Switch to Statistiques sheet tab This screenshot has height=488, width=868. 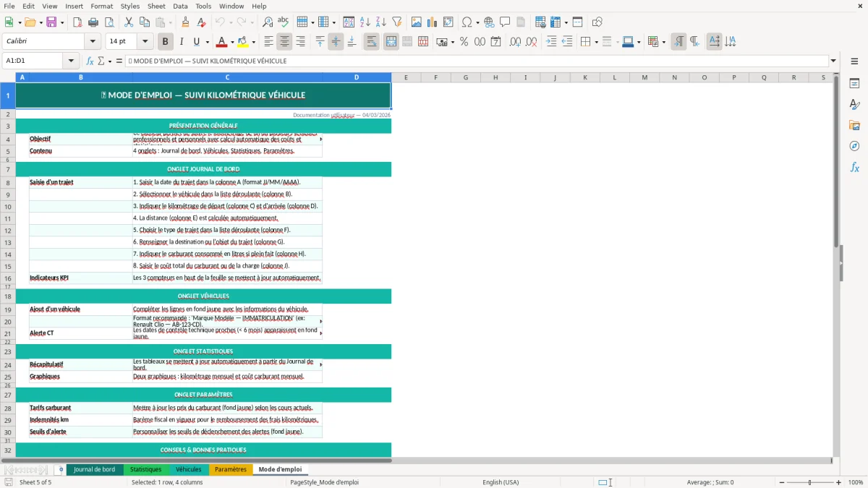[145, 469]
